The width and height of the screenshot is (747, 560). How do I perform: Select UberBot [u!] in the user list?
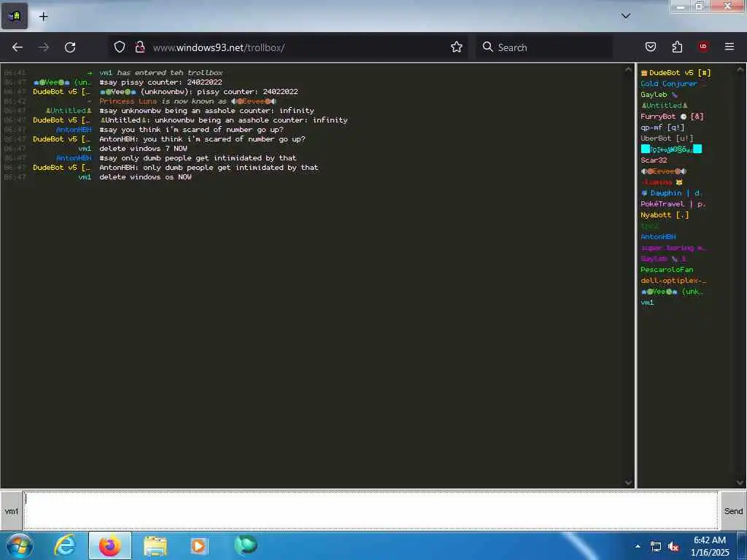click(667, 138)
